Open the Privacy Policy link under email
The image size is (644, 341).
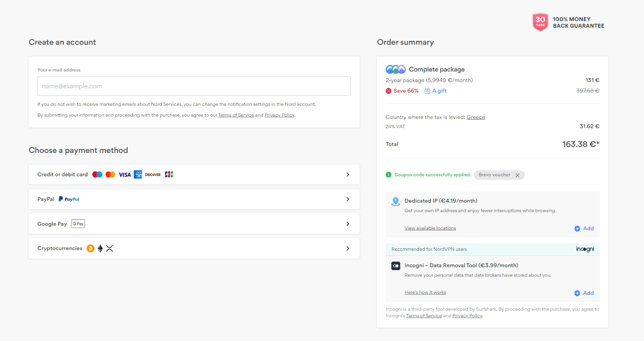[x=279, y=115]
